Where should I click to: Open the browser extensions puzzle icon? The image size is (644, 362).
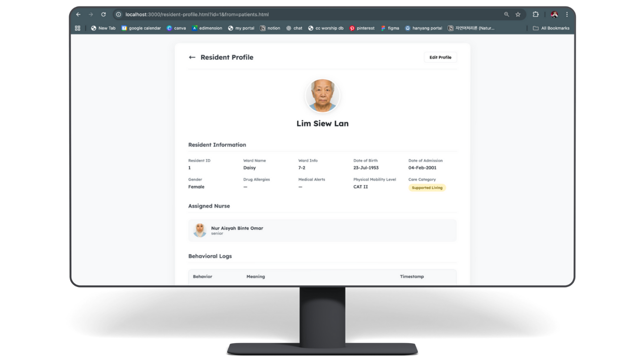click(x=536, y=15)
